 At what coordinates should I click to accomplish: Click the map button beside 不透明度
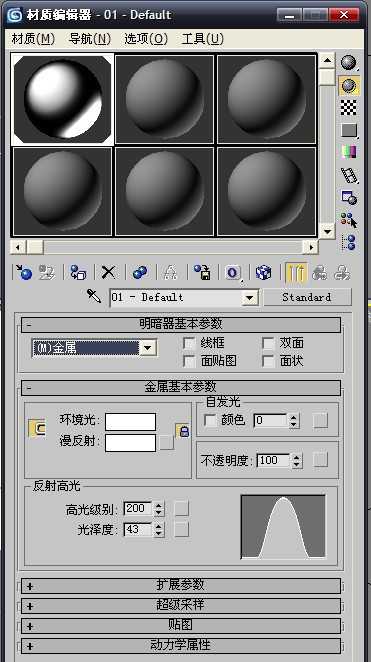(x=320, y=460)
